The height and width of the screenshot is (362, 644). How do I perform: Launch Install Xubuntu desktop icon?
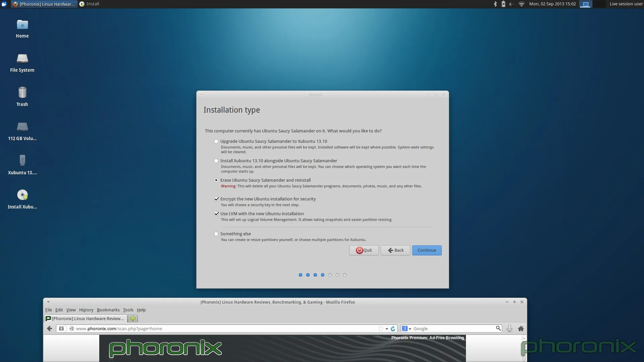pos(22,200)
